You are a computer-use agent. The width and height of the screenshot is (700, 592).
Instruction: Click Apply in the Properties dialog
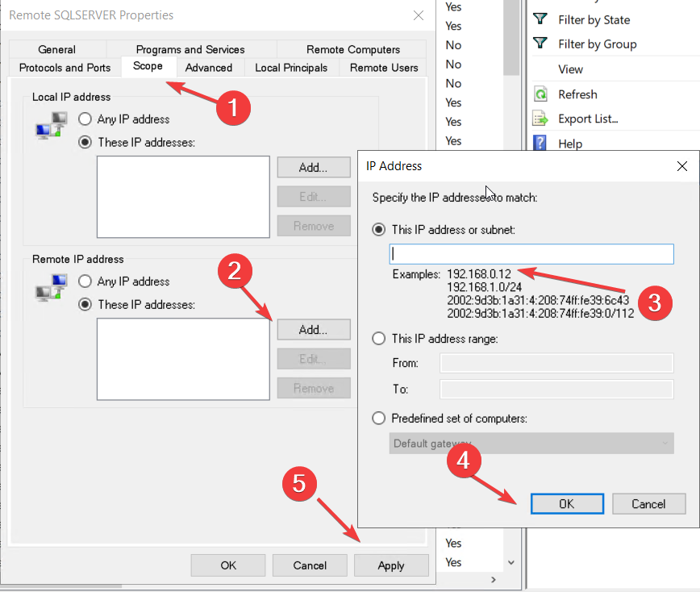(x=391, y=565)
